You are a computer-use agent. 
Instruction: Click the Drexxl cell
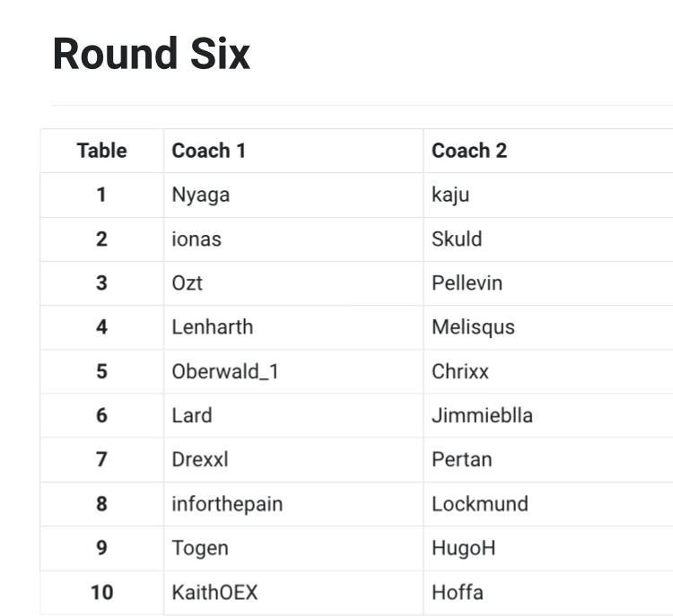pyautogui.click(x=200, y=460)
